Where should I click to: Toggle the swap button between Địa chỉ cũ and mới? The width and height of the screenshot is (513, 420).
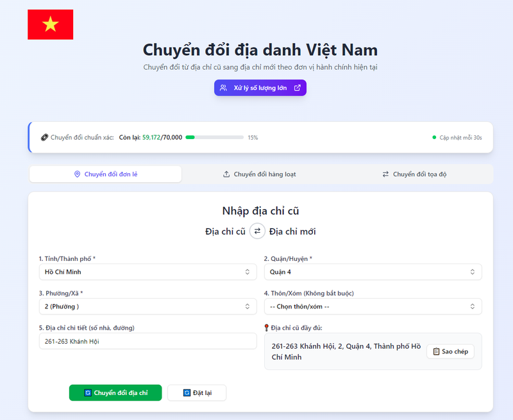pyautogui.click(x=257, y=231)
